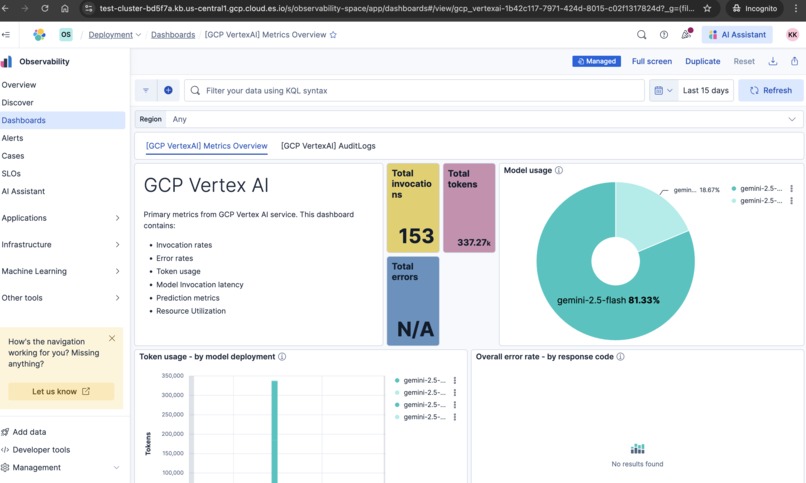This screenshot has height=483, width=806.
Task: Expand Other tools menu
Action: coord(117,298)
